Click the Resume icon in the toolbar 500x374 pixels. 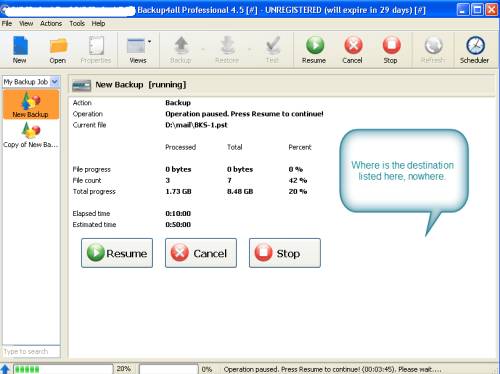(315, 45)
